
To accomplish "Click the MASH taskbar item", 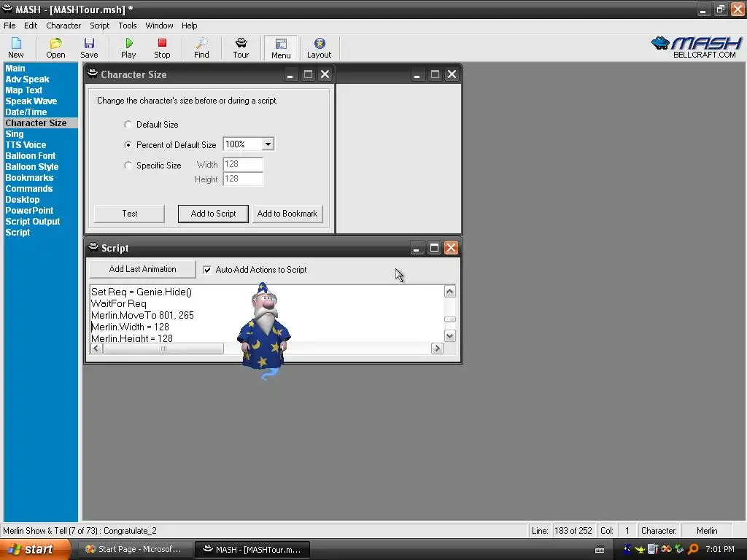I will [252, 549].
